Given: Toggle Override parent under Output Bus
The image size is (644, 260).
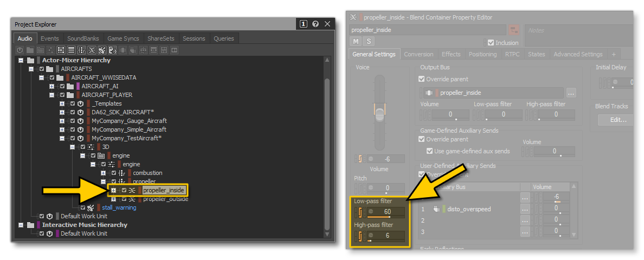Looking at the screenshot, I should [x=422, y=79].
